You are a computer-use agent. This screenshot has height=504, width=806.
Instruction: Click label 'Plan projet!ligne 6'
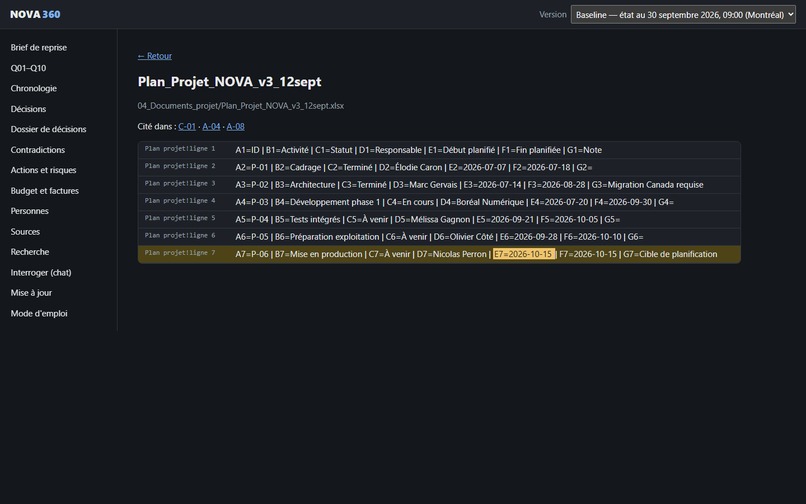coord(180,236)
